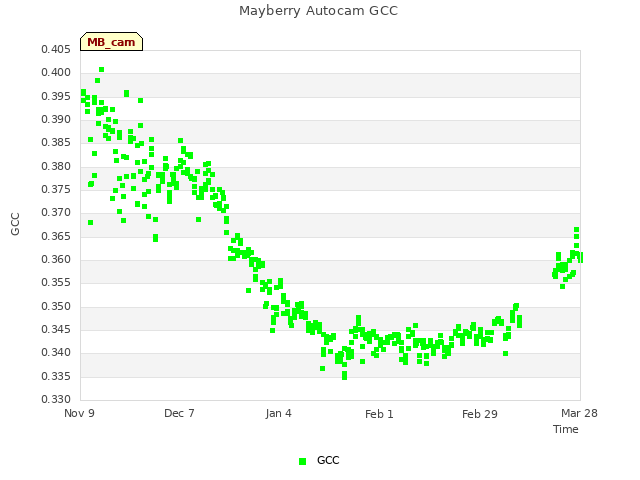Click the 0.355 y-axis value
This screenshot has width=640, height=480.
(56, 282)
